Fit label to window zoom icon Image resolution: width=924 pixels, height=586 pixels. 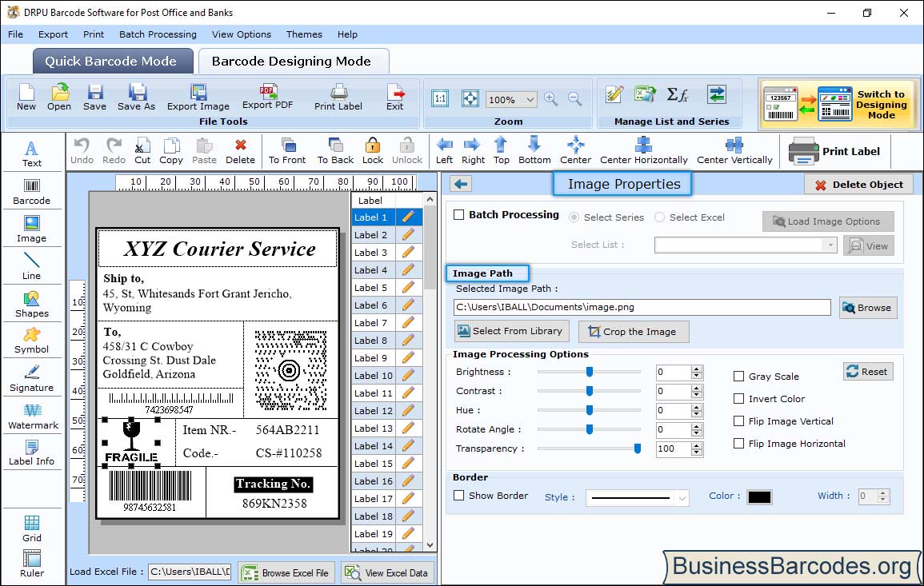[x=470, y=98]
